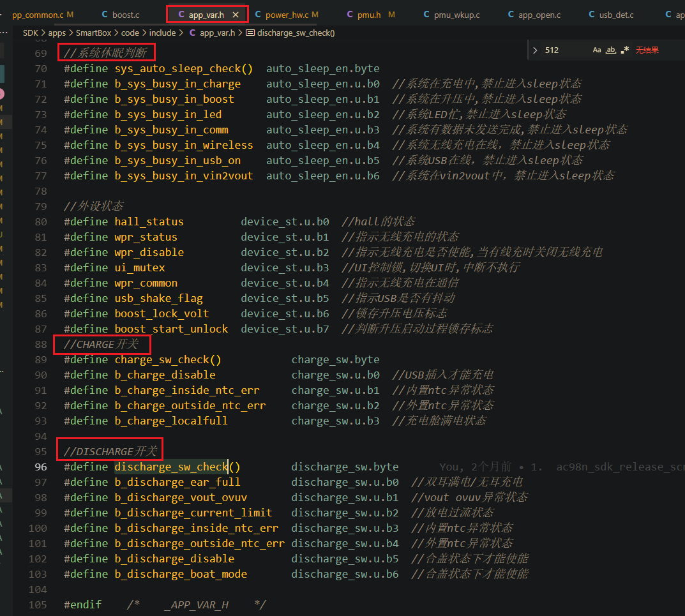The height and width of the screenshot is (616, 685).
Task: Open the SDK breadcrumb
Action: click(x=31, y=33)
